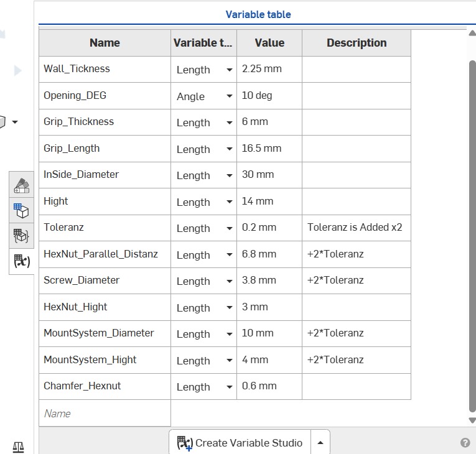476x454 pixels.
Task: Open the Mass properties scale icon
Action: pyautogui.click(x=19, y=447)
